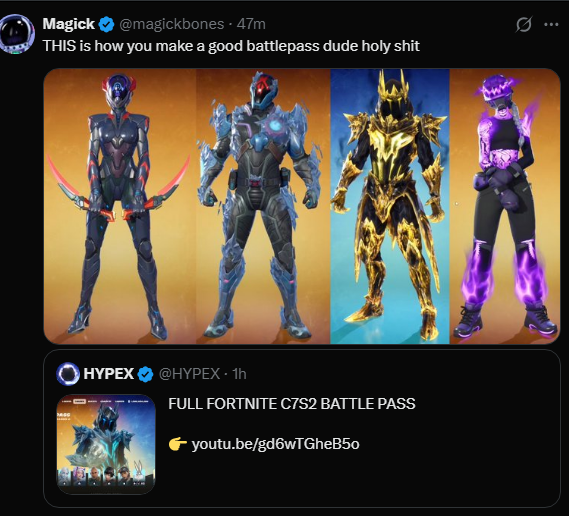Image resolution: width=569 pixels, height=516 pixels.
Task: Click the HYPEX display name
Action: click(109, 374)
